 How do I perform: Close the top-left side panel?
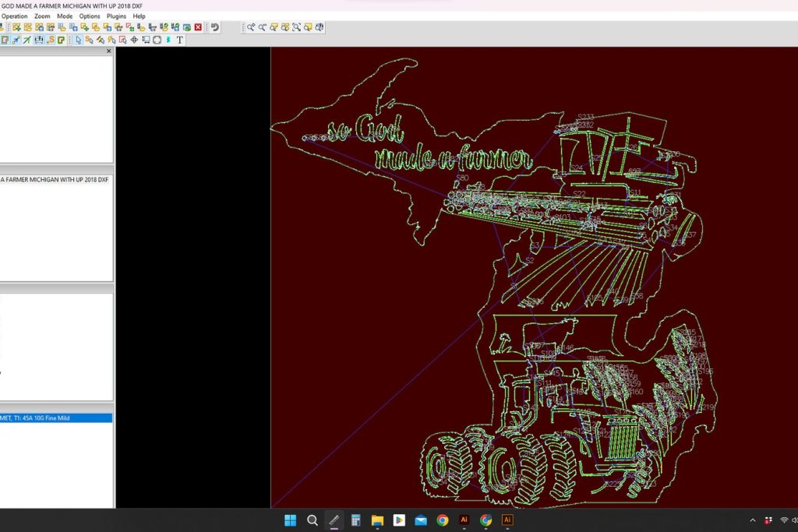tap(108, 51)
